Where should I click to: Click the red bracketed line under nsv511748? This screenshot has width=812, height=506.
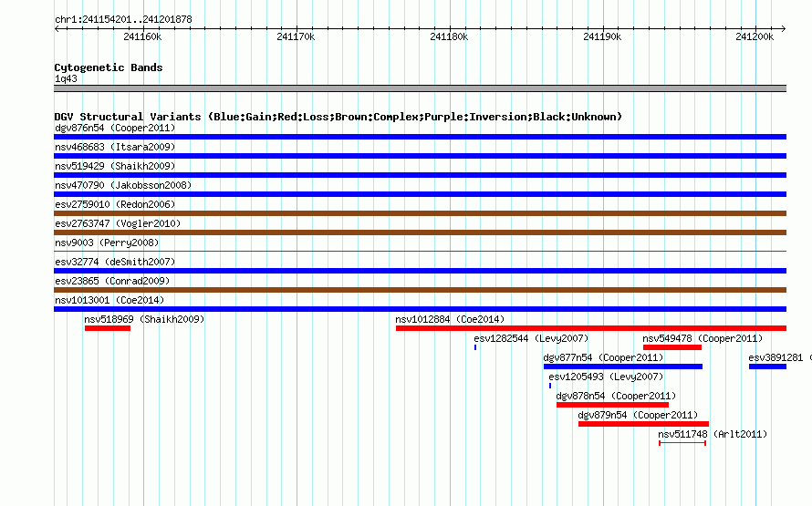coord(682,443)
